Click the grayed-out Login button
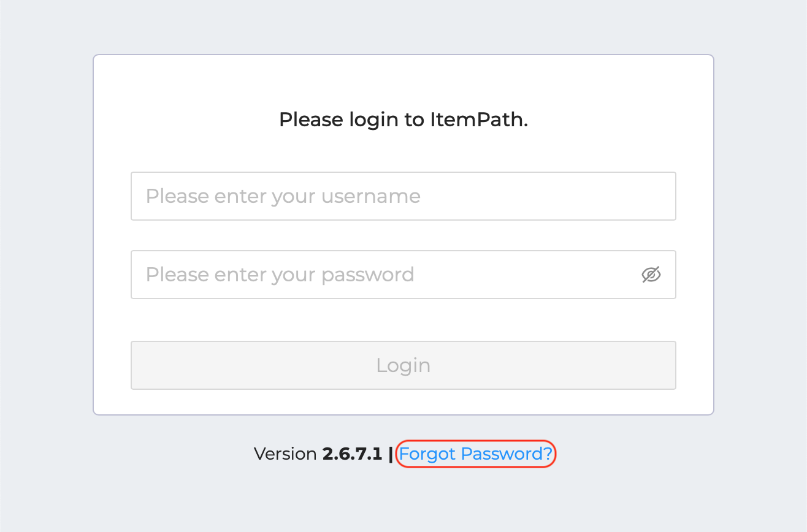 (x=403, y=365)
